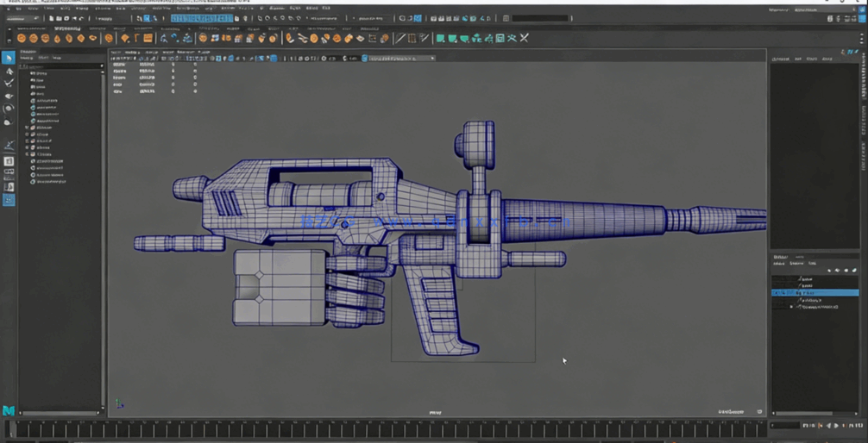Click the polygon cube shelf icon

coord(34,38)
